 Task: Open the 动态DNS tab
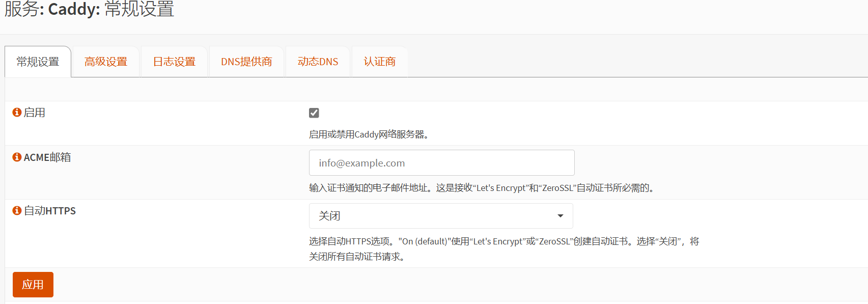pyautogui.click(x=318, y=62)
